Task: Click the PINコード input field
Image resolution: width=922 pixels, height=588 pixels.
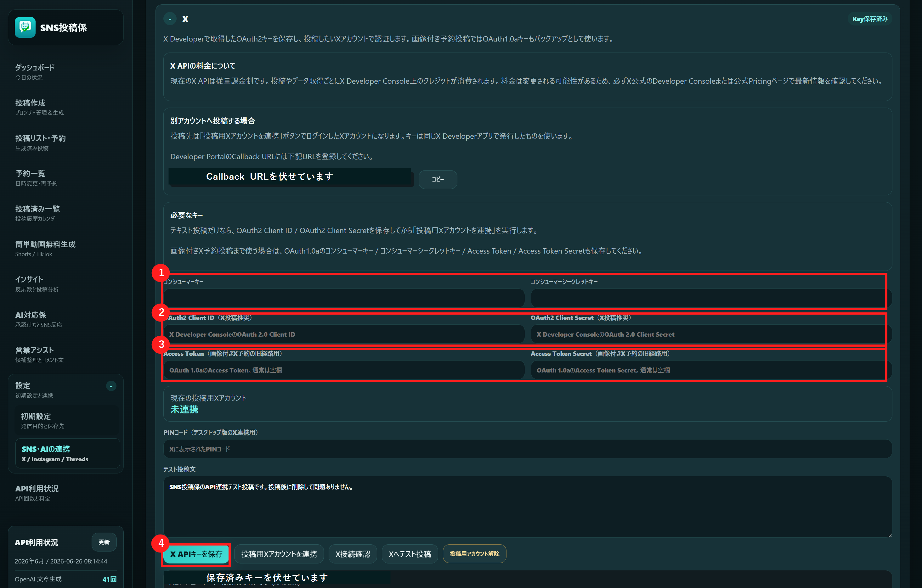Action: pos(528,449)
